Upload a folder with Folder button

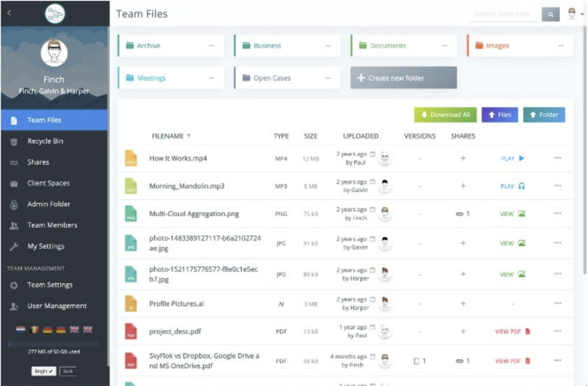(x=544, y=115)
